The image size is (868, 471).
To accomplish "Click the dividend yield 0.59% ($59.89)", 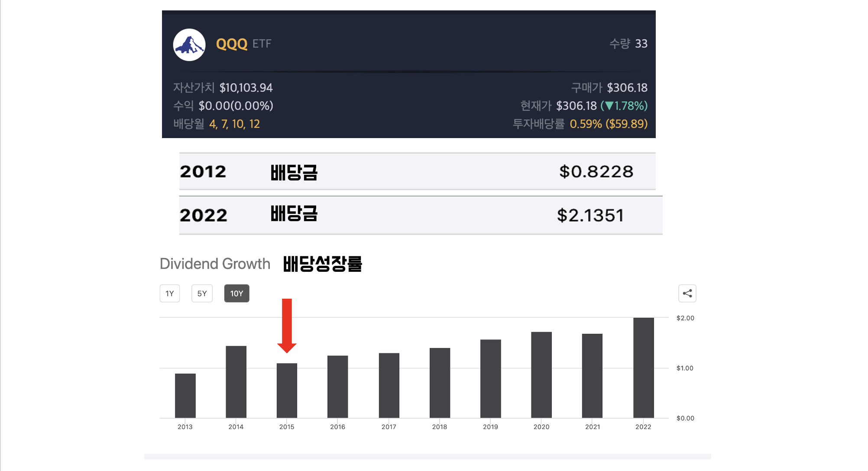I will tap(609, 124).
